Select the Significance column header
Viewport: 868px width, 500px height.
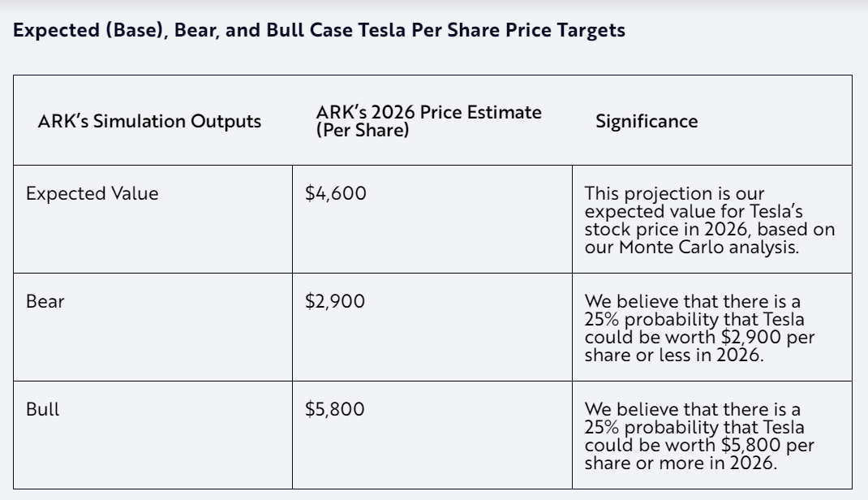click(647, 121)
